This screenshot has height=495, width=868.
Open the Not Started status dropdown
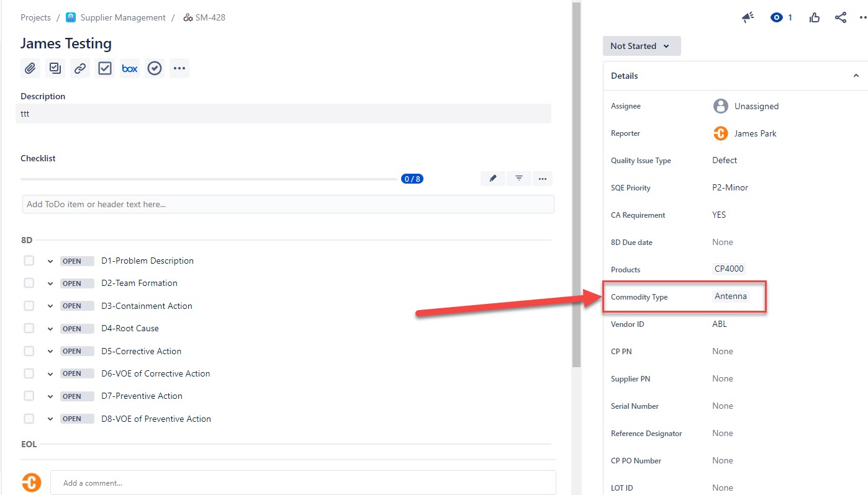(641, 45)
